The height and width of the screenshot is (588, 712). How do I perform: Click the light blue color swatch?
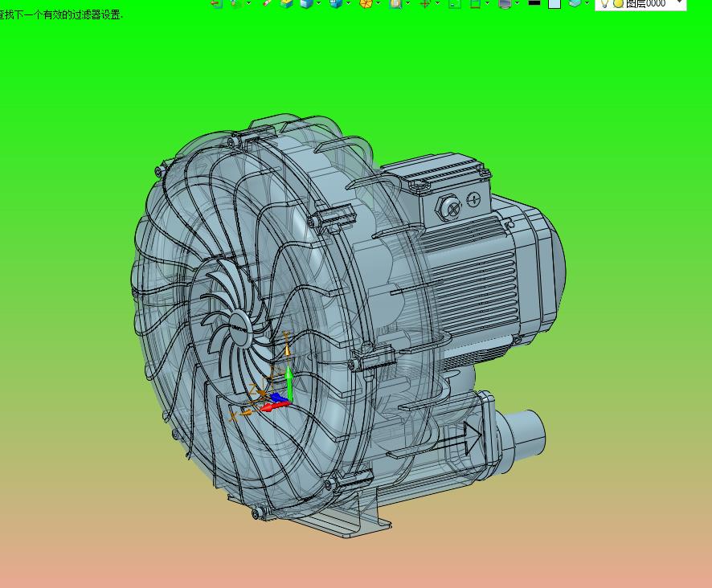pos(554,3)
